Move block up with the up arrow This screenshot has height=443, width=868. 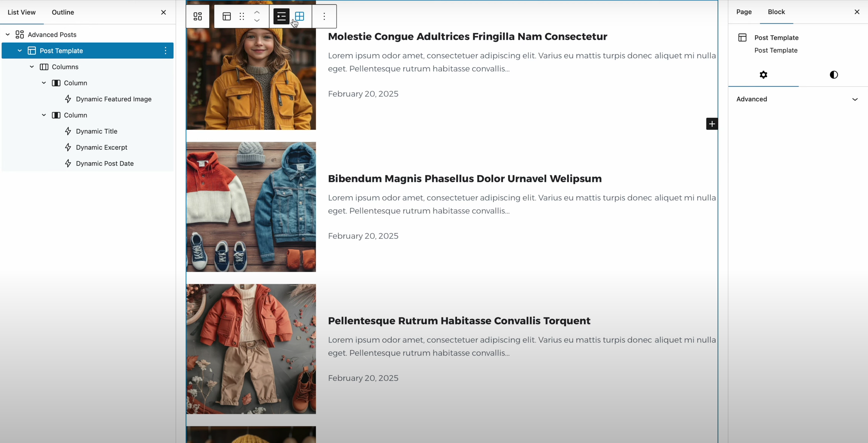[257, 12]
